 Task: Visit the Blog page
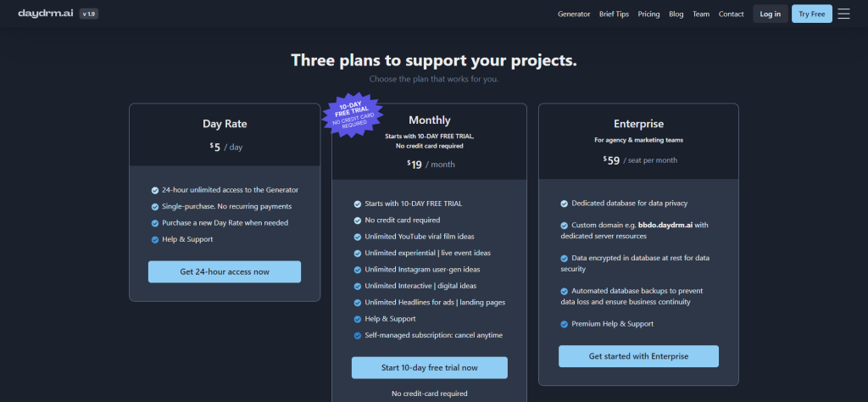pos(676,14)
